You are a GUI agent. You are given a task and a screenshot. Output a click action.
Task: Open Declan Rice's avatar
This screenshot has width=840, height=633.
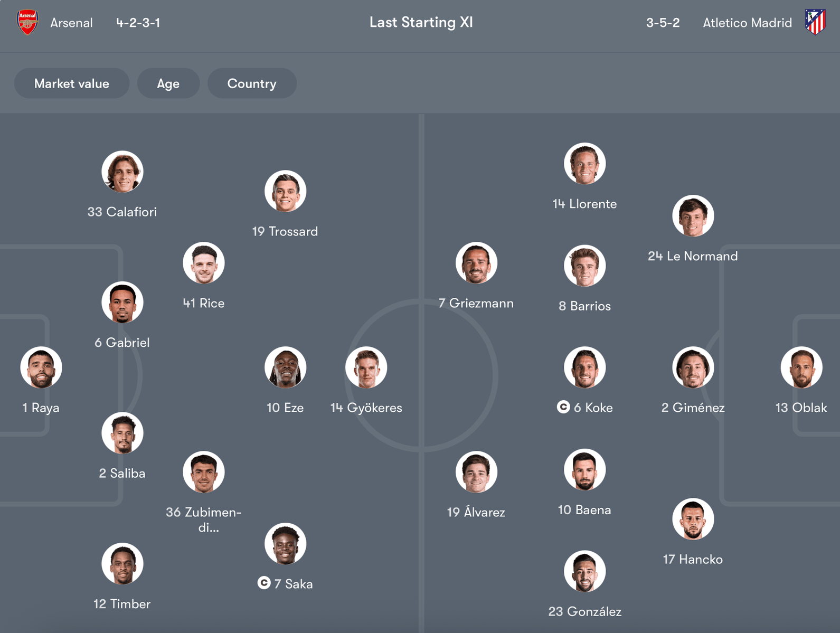point(204,263)
